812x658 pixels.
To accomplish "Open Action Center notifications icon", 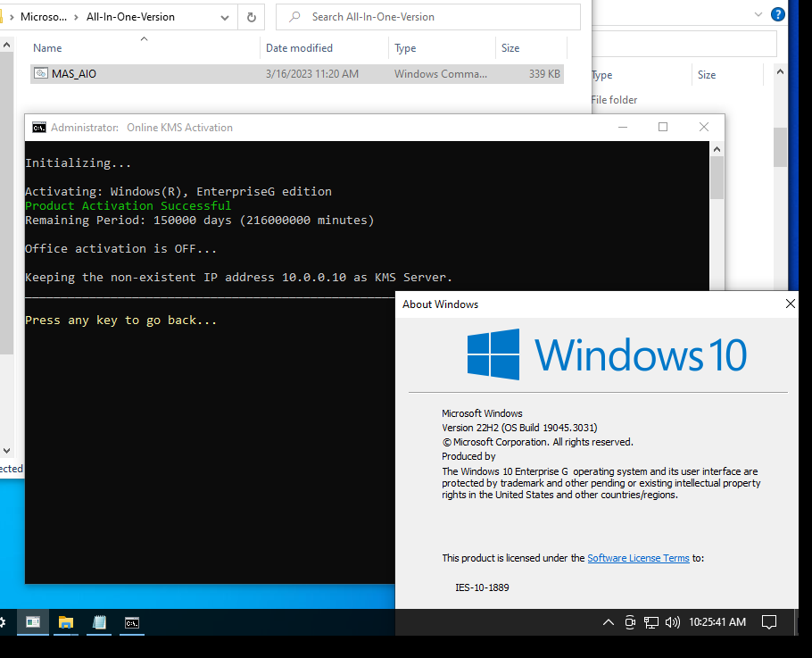I will [x=769, y=622].
